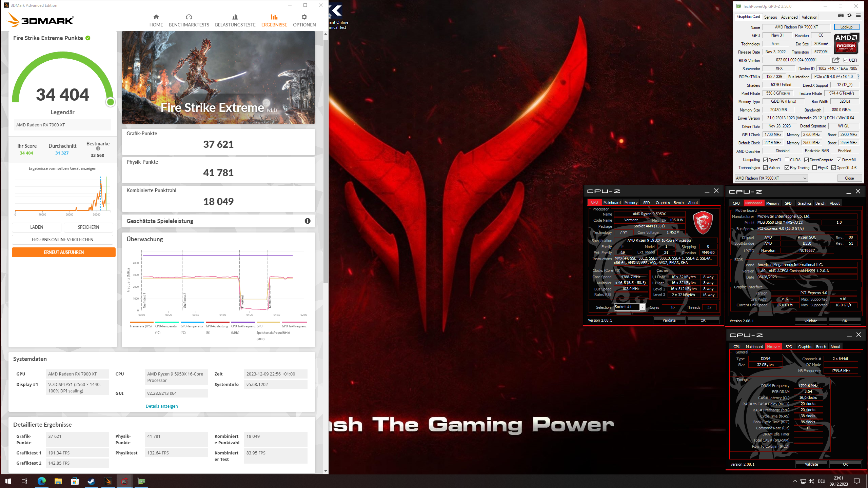Open the notification center icon

click(x=857, y=481)
